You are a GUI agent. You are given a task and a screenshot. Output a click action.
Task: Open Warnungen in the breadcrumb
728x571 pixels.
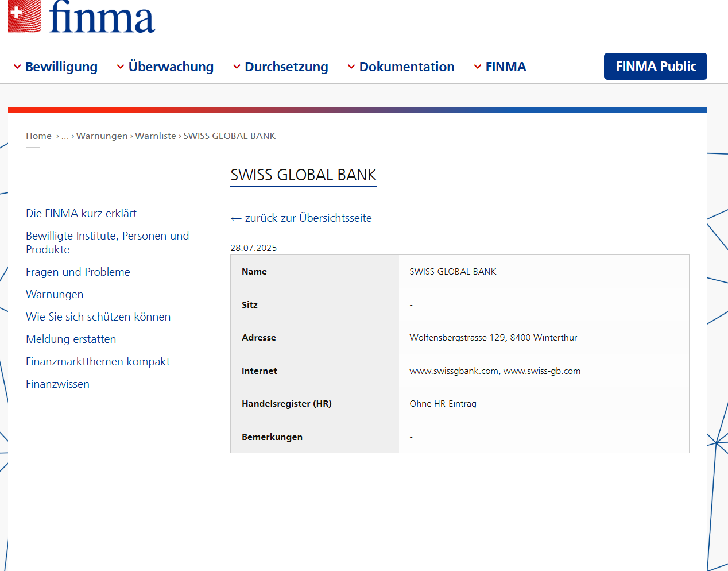pyautogui.click(x=102, y=136)
